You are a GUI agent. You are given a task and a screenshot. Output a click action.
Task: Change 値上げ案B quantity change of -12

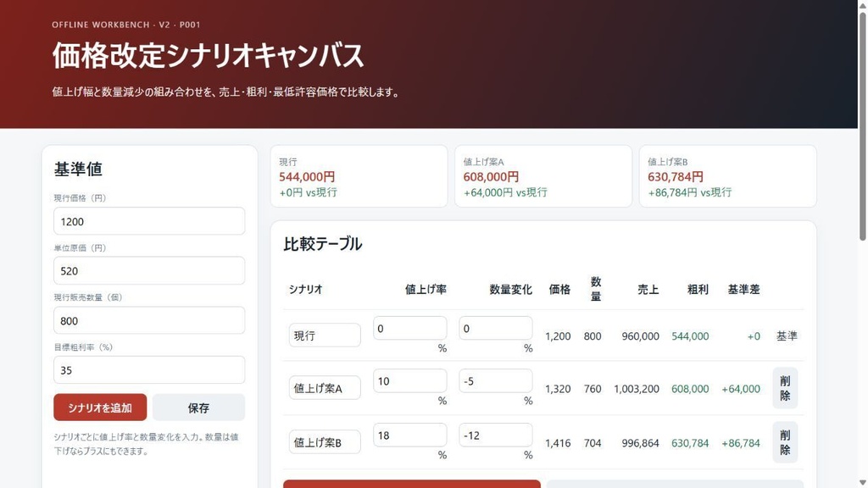[x=495, y=435]
